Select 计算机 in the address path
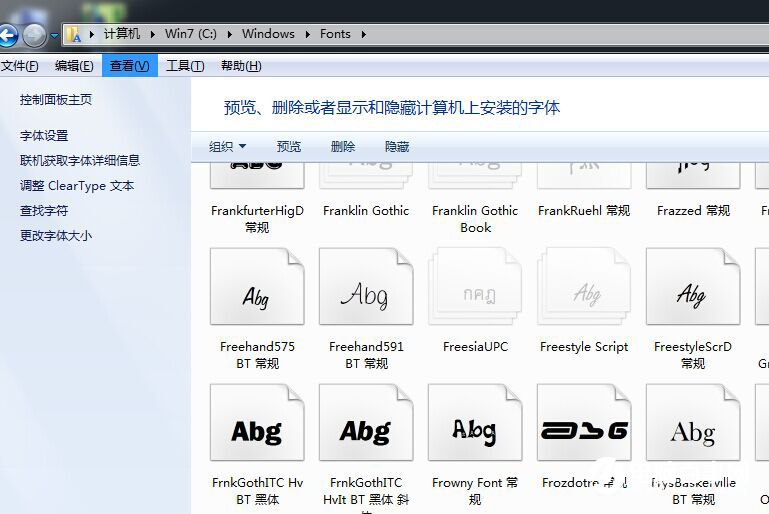The image size is (769, 514). point(122,34)
